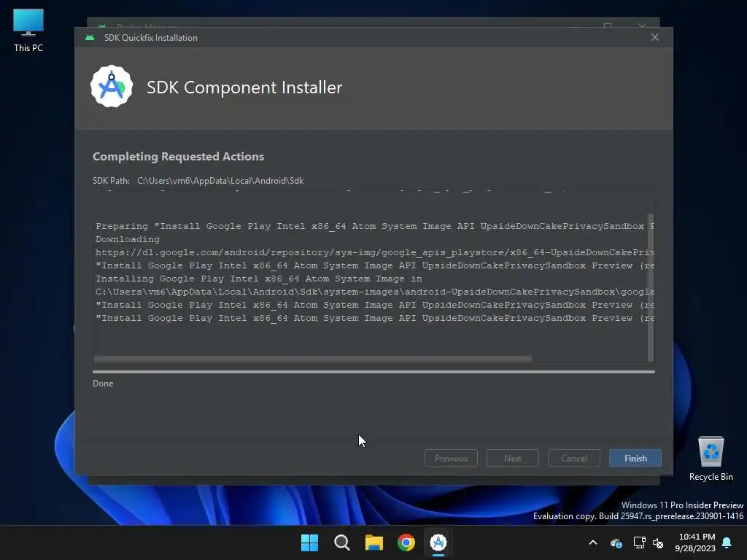Click the disabled Cancel button
This screenshot has height=560, width=747.
point(573,458)
